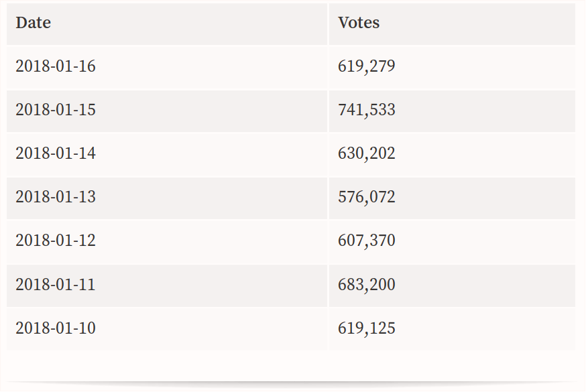Image resolution: width=586 pixels, height=392 pixels.
Task: Click the Date column header
Action: (x=167, y=24)
